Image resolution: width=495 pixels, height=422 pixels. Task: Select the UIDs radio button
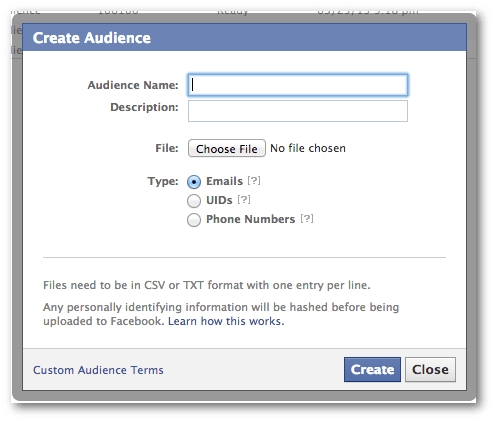click(x=194, y=201)
